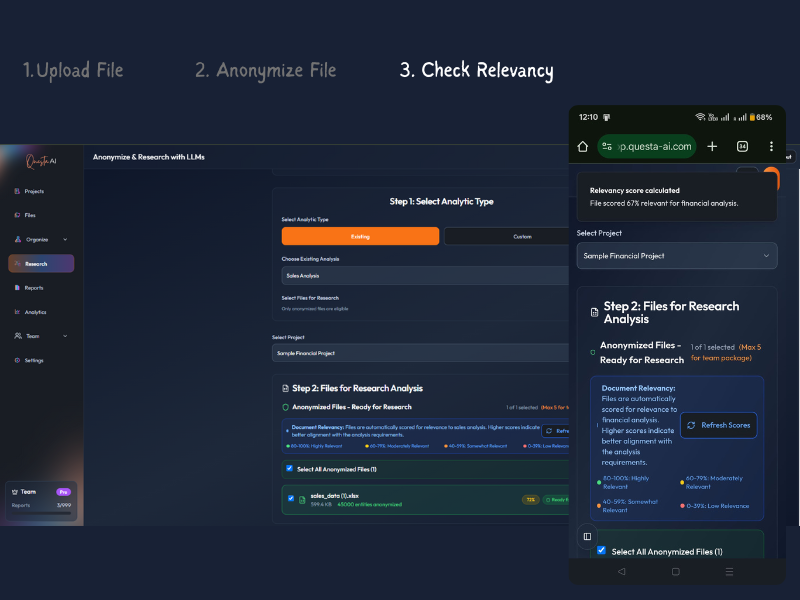This screenshot has height=600, width=800.
Task: Uncheck the sales_data (1).xlsx file checkbox
Action: (291, 498)
